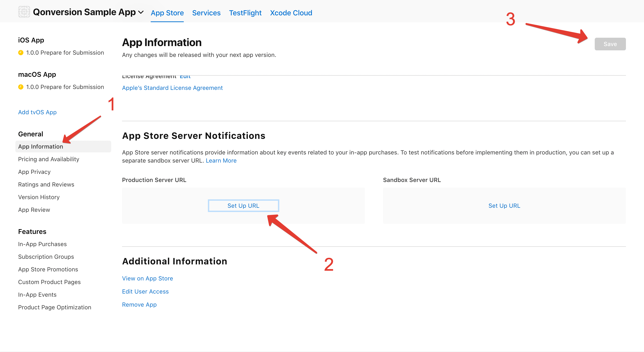This screenshot has width=644, height=352.
Task: Click iOS App yellow status icon
Action: pyautogui.click(x=21, y=53)
